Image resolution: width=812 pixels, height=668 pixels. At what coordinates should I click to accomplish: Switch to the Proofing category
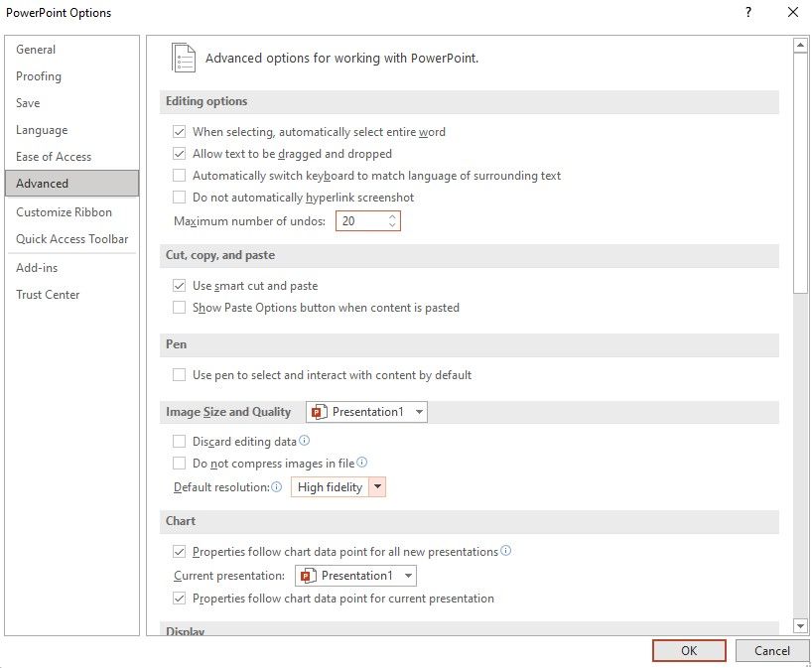point(39,76)
